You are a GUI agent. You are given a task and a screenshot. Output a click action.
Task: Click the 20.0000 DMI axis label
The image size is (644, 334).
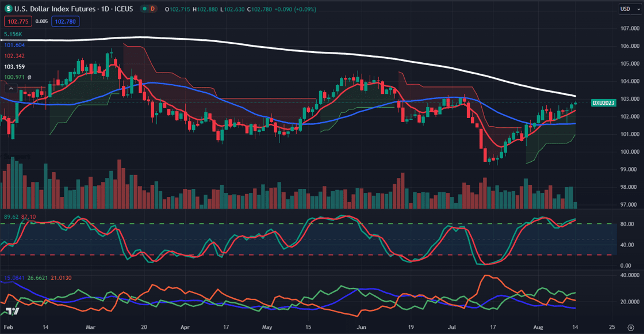pos(630,302)
